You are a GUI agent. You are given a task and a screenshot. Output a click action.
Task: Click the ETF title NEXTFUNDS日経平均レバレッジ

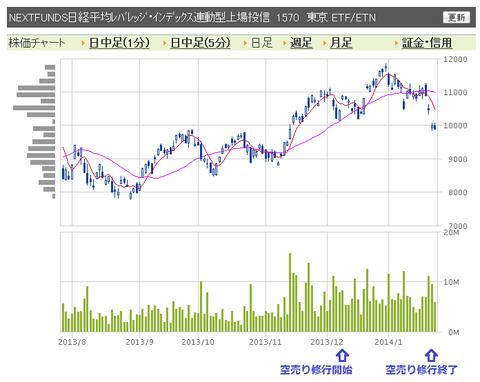tap(139, 17)
